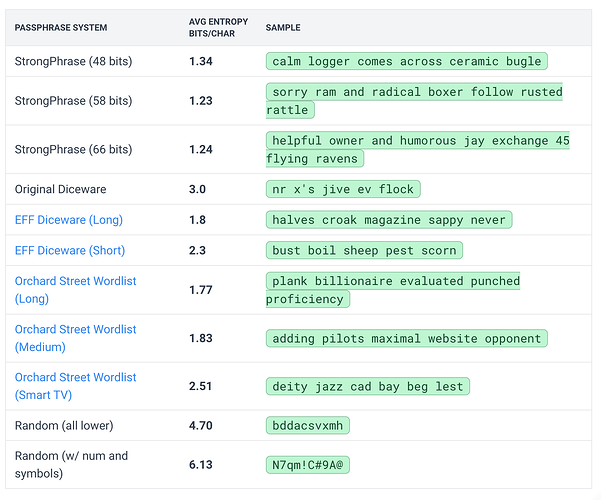Click sample 'calm logger comes across ceramic bugle'

coord(407,61)
